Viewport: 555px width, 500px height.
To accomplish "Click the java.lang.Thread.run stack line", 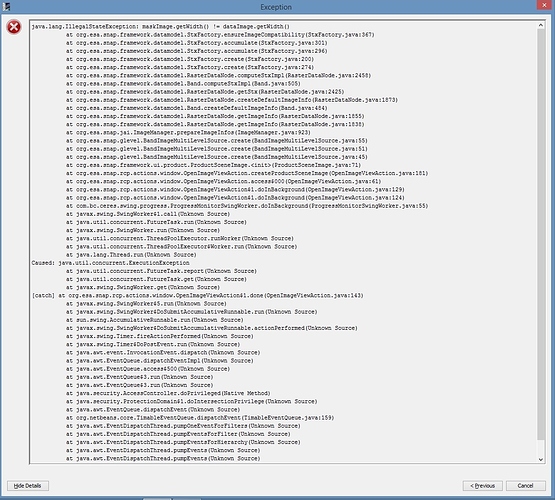I will point(131,255).
